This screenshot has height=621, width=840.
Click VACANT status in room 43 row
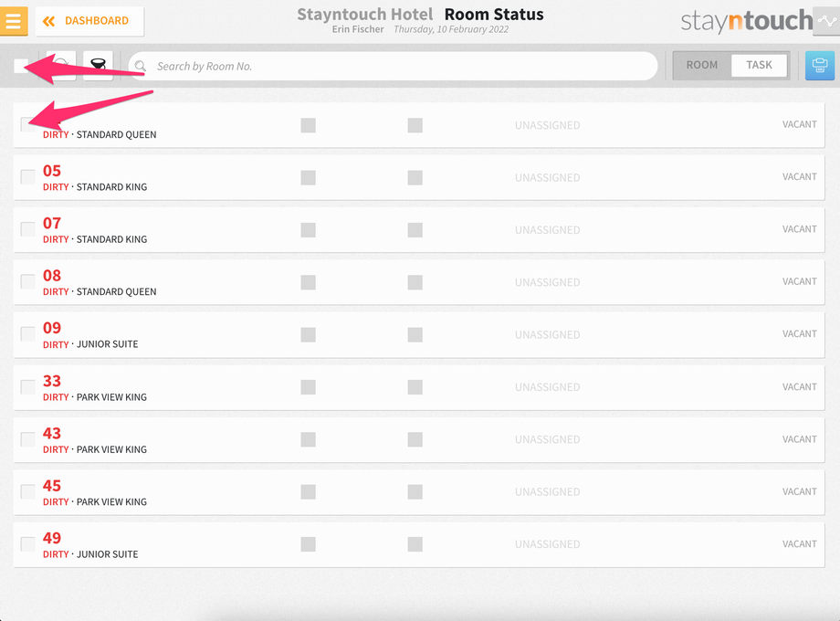(799, 439)
